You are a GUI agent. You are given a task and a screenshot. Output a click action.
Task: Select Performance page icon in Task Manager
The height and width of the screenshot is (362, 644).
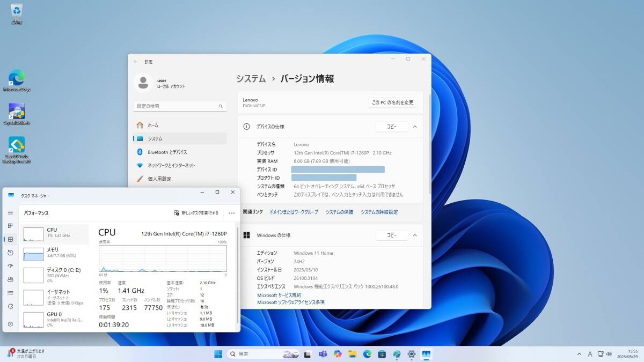pyautogui.click(x=10, y=239)
